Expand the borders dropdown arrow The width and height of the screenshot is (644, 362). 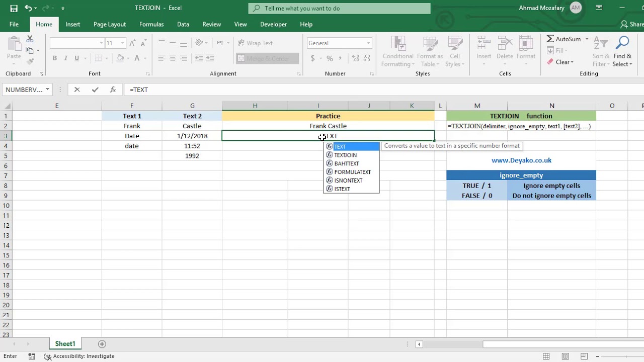pyautogui.click(x=107, y=58)
